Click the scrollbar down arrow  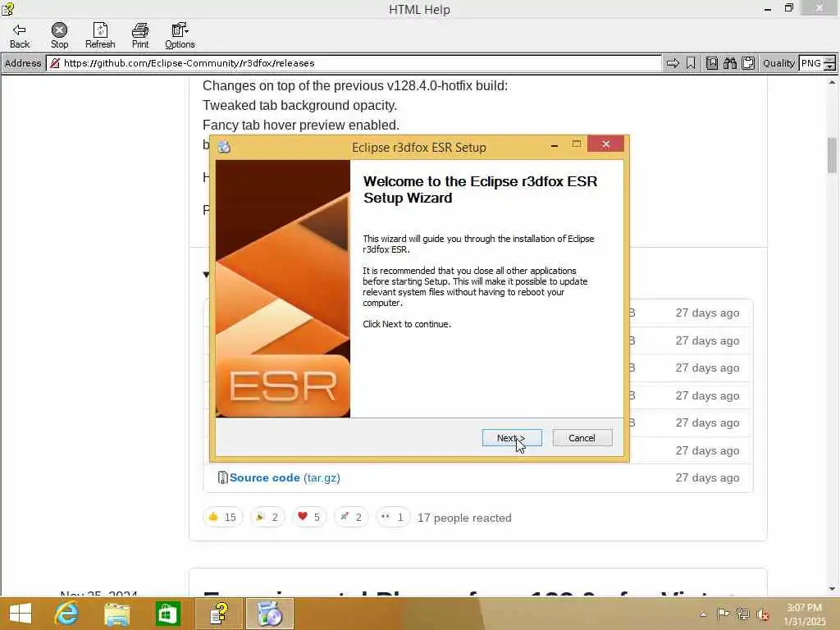click(x=832, y=589)
